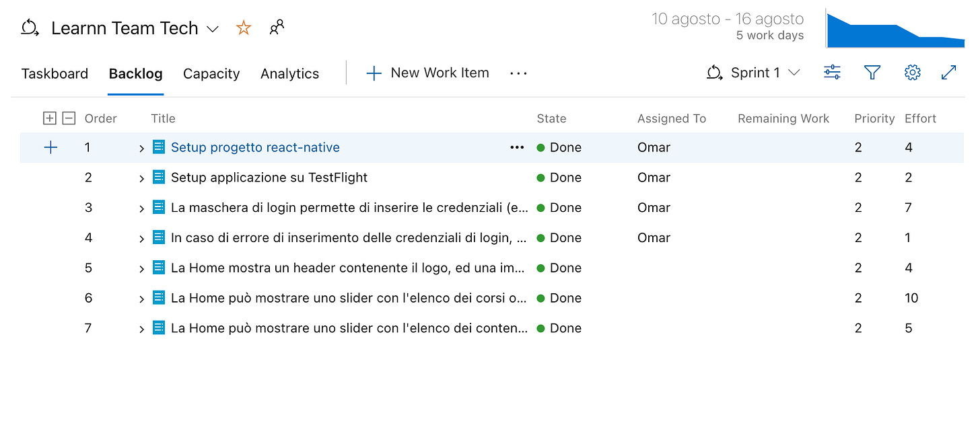Expand the Setup progetto react-native row
This screenshot has width=980, height=423.
coord(141,148)
